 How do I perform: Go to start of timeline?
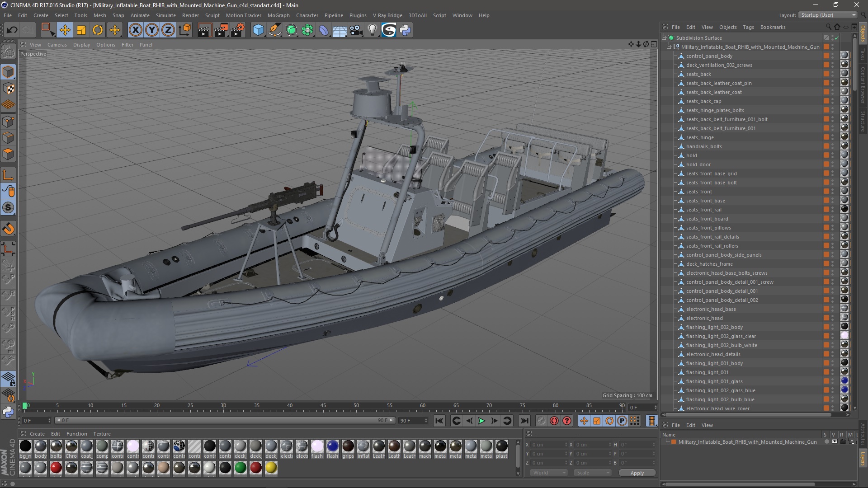439,421
